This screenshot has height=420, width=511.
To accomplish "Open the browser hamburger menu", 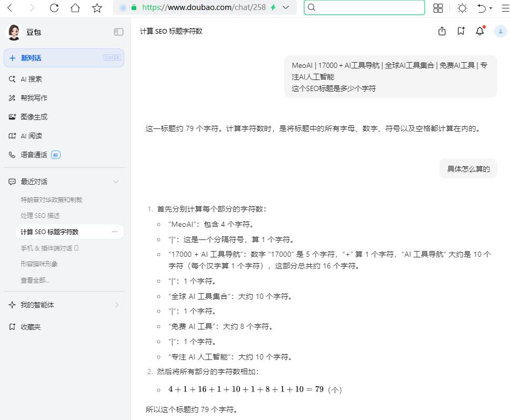I will point(506,8).
